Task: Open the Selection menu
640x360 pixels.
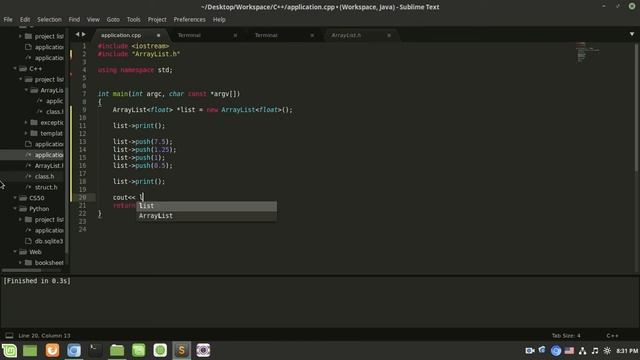Action: click(49, 19)
